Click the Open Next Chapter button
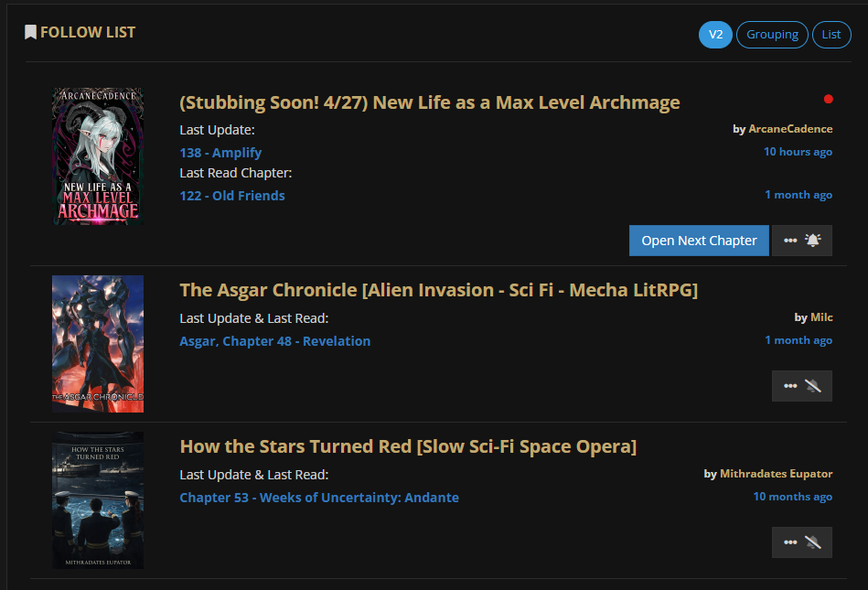Image resolution: width=868 pixels, height=590 pixels. (699, 241)
